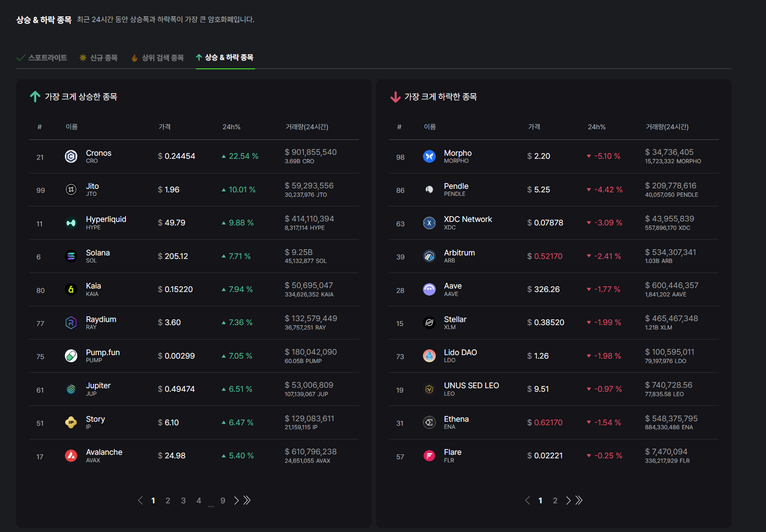
Task: Click Avalanche price $ 24.98
Action: click(x=172, y=455)
